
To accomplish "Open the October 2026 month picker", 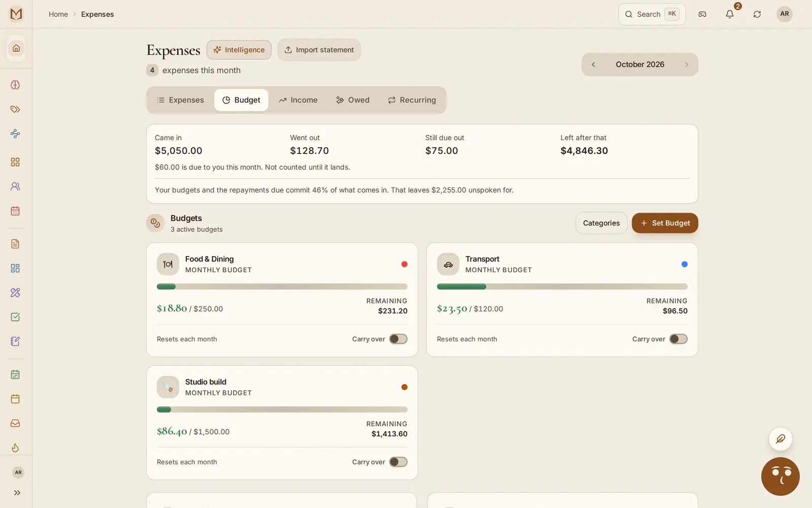I will (x=640, y=65).
